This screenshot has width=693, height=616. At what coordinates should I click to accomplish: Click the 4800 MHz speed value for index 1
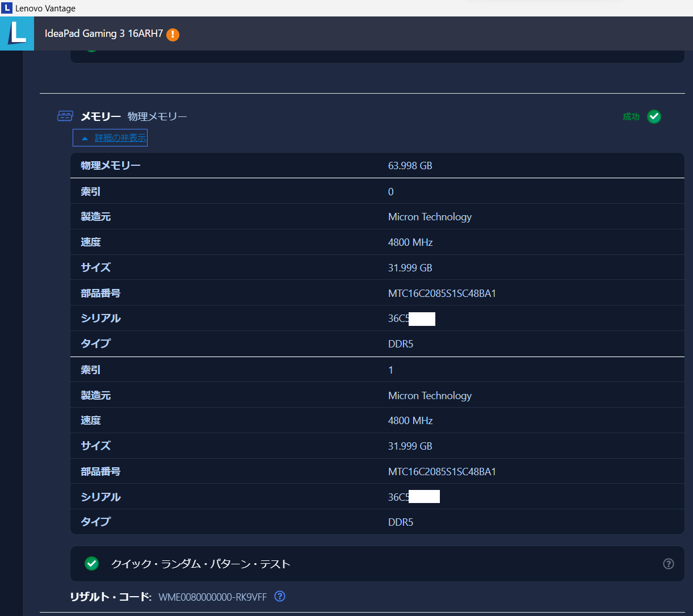[410, 420]
